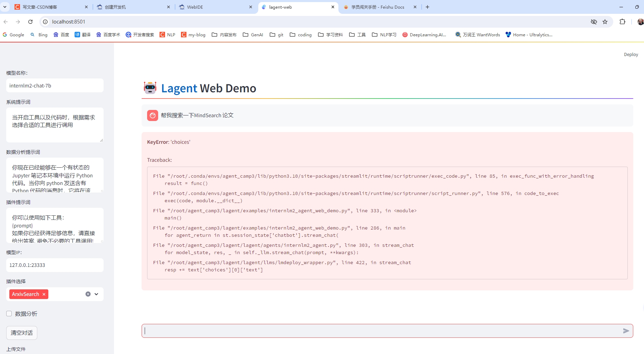Open the tab search dropdown arrow
This screenshot has height=354, width=644.
click(5, 7)
